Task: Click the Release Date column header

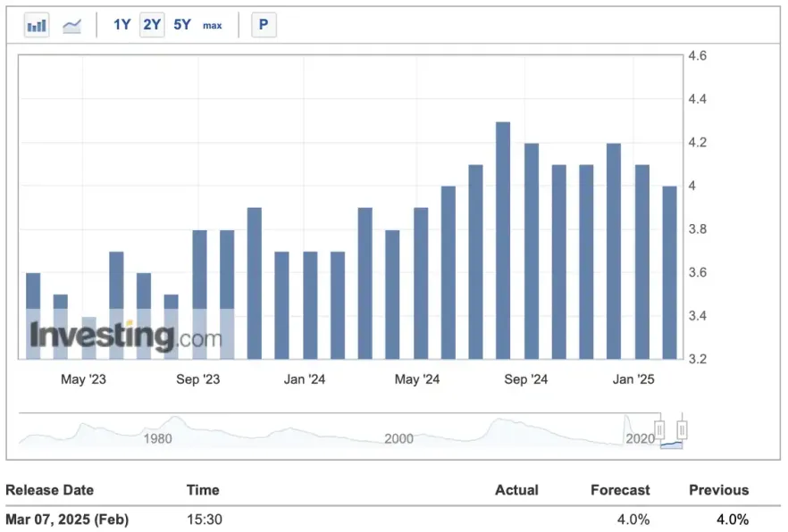Action: [x=49, y=490]
